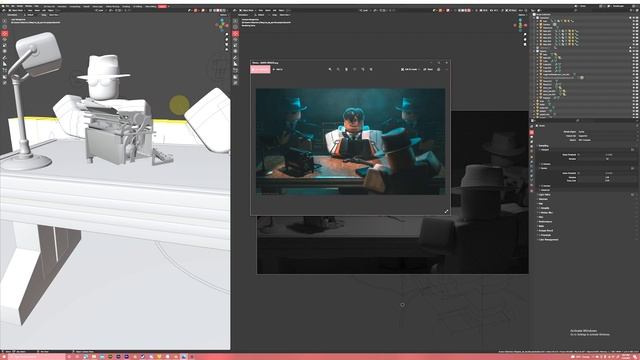Enable Viewport Noise Threshold checkbox
Image resolution: width=640 pixels, height=360 pixels.
pyautogui.click(x=578, y=155)
